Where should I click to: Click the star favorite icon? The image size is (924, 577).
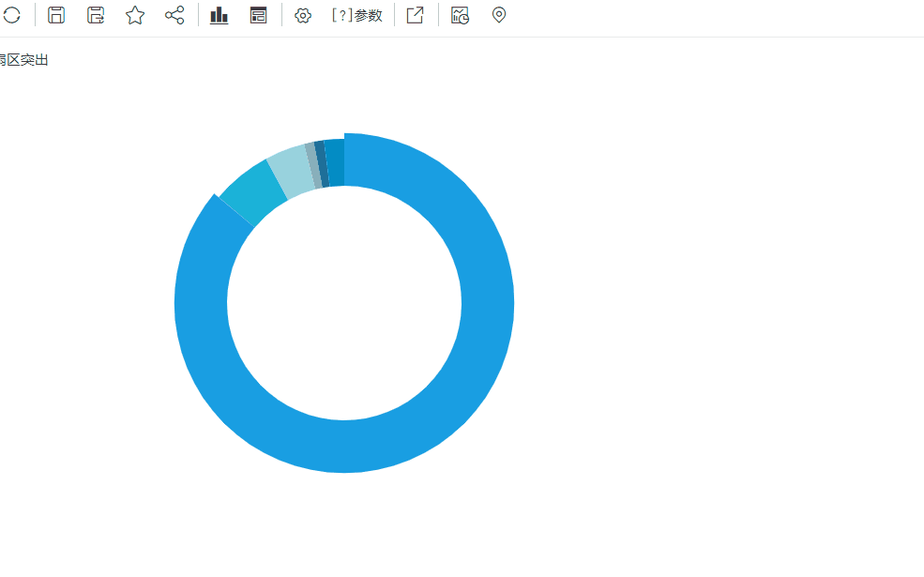135,15
